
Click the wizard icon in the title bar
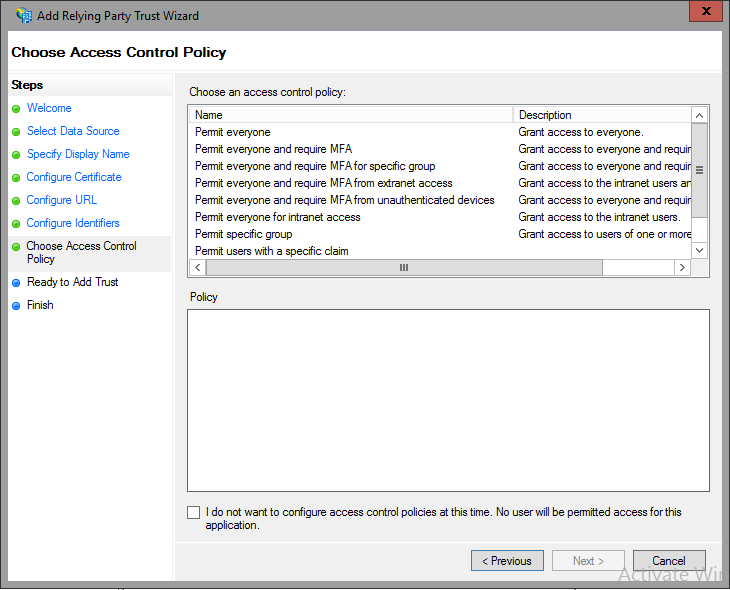click(x=24, y=16)
